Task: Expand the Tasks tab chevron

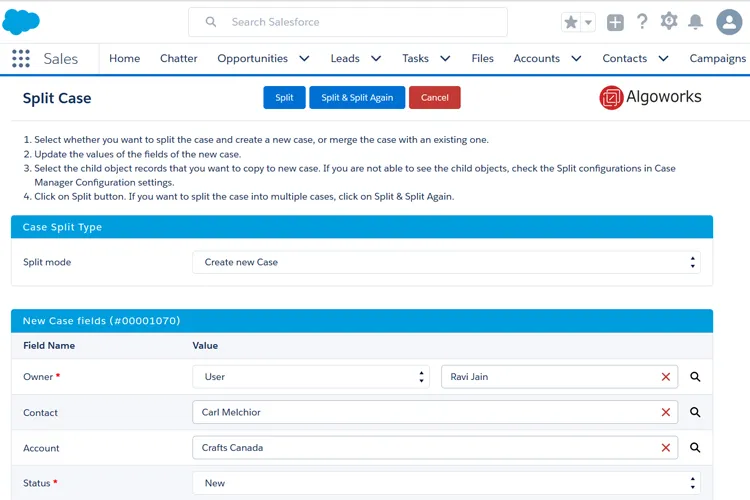Action: click(x=445, y=58)
